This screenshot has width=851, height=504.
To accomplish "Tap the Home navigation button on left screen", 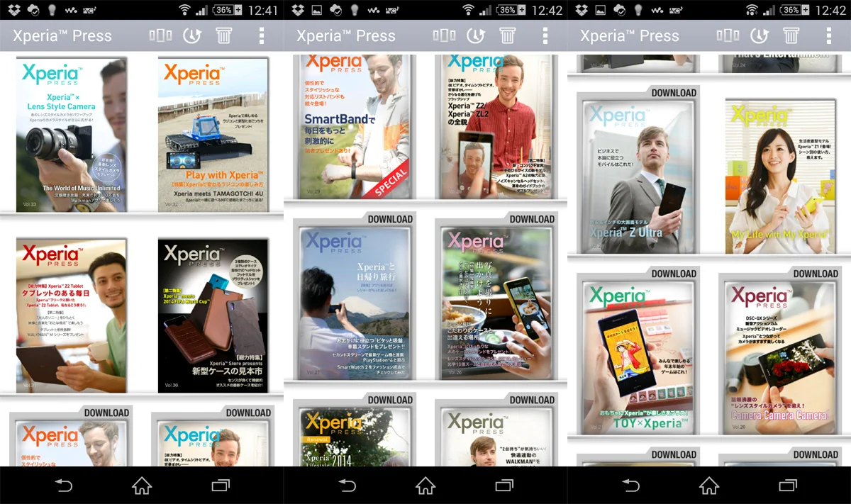I will click(x=142, y=486).
